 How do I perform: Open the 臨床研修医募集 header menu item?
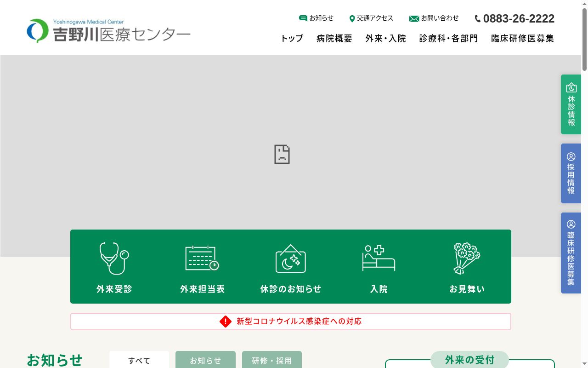click(523, 39)
